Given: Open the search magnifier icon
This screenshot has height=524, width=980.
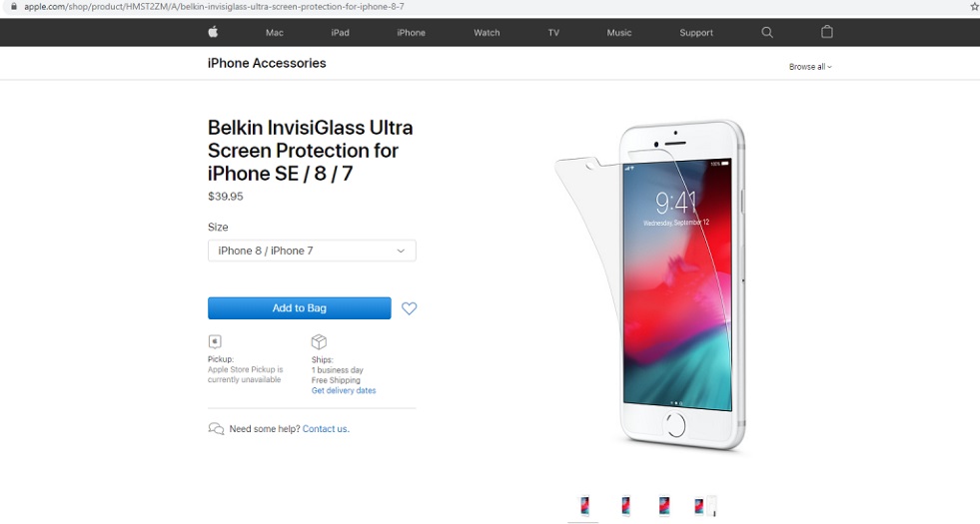Looking at the screenshot, I should point(767,33).
